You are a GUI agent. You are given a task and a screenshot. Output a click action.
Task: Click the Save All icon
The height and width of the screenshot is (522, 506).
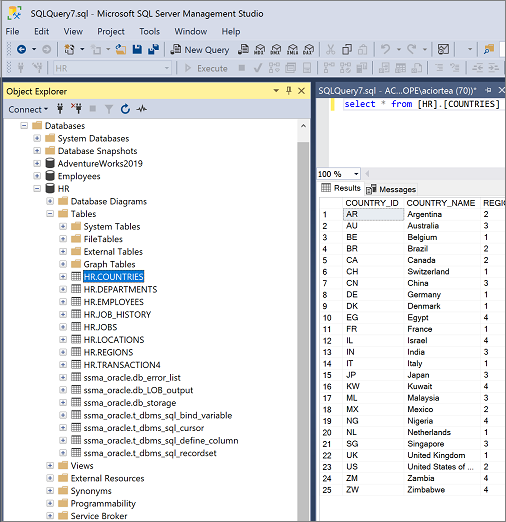click(154, 50)
